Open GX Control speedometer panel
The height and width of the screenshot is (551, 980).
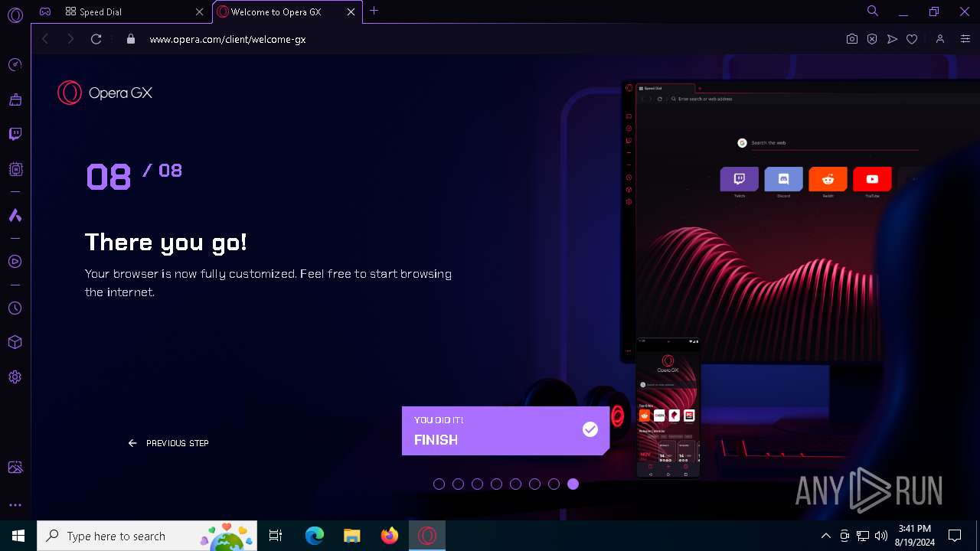pos(15,65)
